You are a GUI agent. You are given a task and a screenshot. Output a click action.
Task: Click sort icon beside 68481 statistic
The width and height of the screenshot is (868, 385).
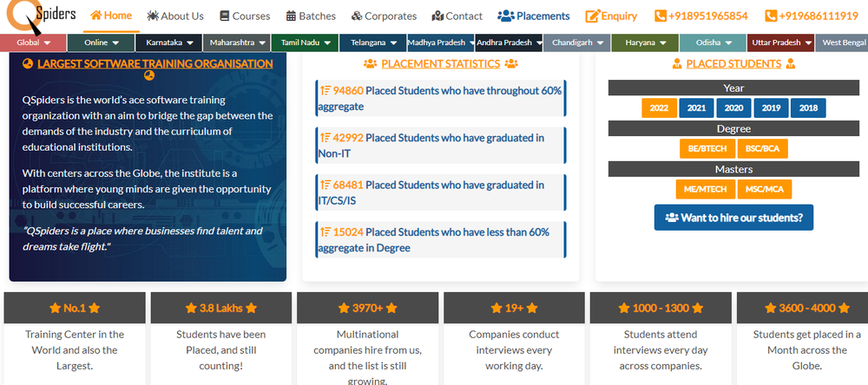pos(325,184)
